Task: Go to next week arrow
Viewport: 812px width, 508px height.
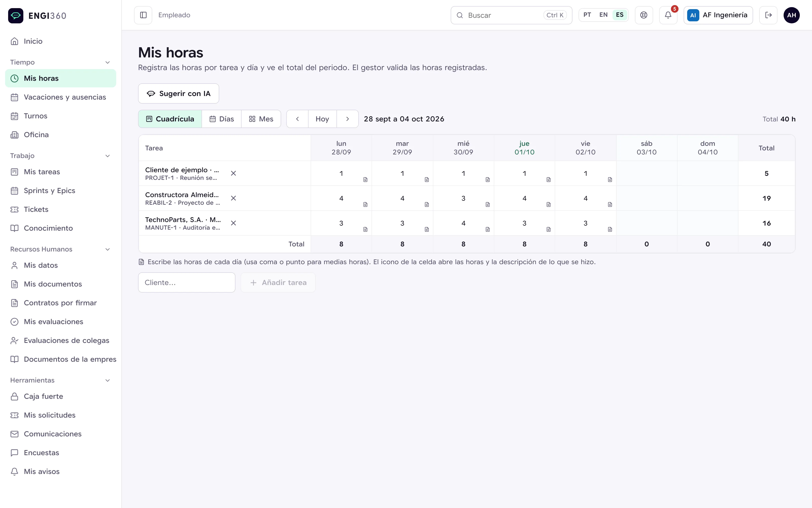Action: tap(348, 119)
